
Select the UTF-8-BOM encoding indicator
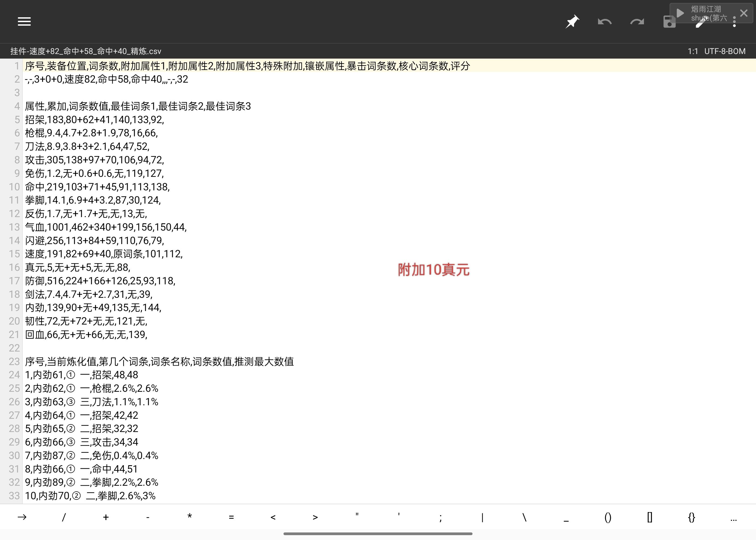pyautogui.click(x=725, y=51)
